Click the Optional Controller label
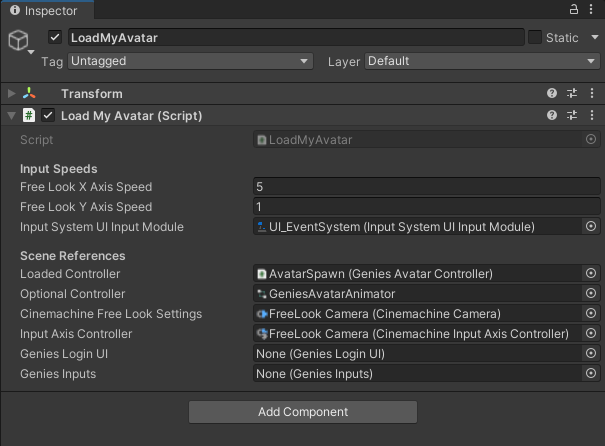 point(73,294)
